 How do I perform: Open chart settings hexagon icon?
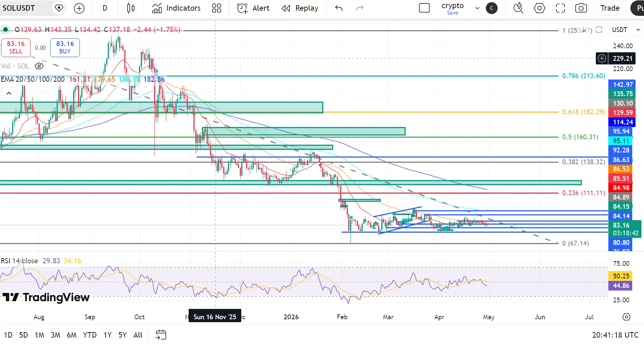tap(540, 8)
